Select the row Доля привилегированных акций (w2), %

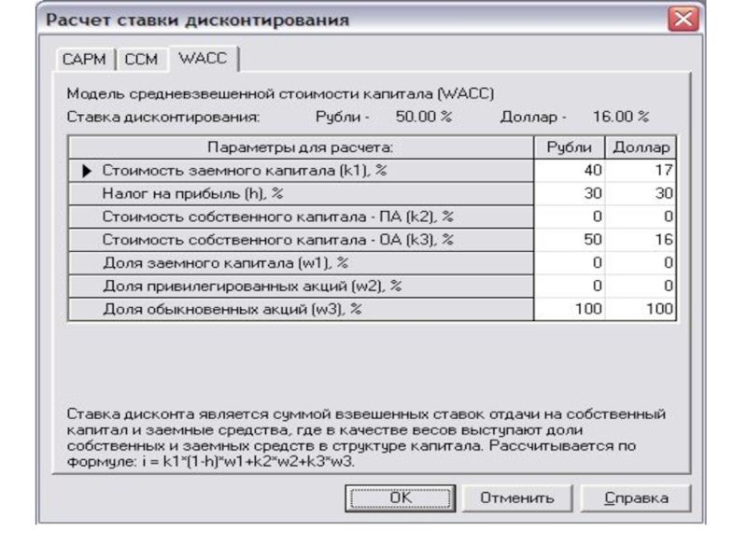pyautogui.click(x=301, y=286)
